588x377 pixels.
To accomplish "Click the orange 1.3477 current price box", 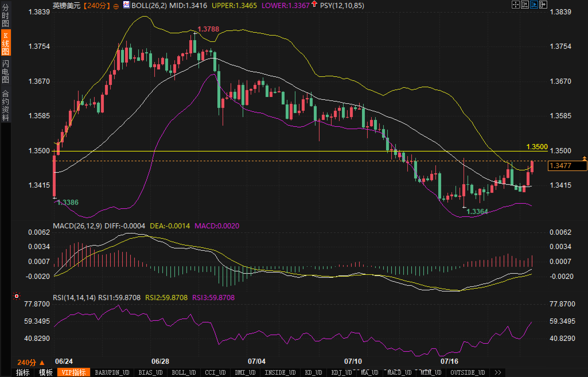I will point(567,166).
